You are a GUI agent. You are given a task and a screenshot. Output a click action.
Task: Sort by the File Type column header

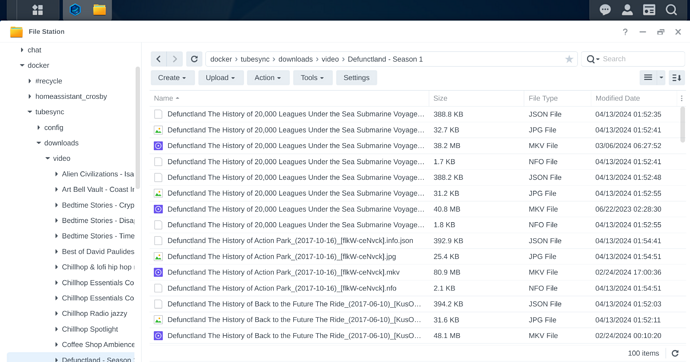(558, 99)
